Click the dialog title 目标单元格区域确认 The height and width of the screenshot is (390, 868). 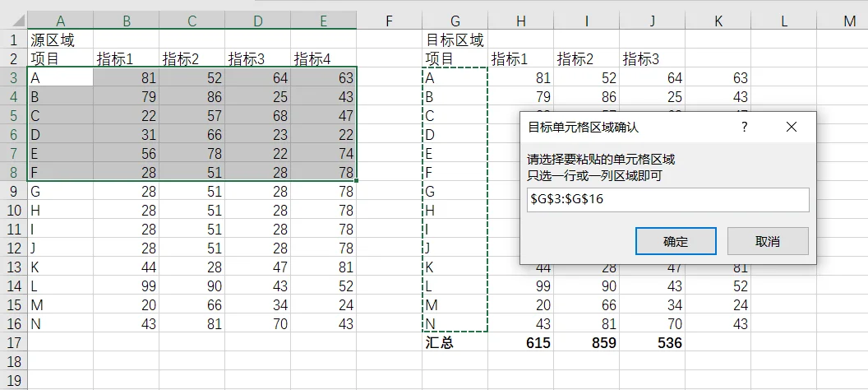pyautogui.click(x=583, y=128)
